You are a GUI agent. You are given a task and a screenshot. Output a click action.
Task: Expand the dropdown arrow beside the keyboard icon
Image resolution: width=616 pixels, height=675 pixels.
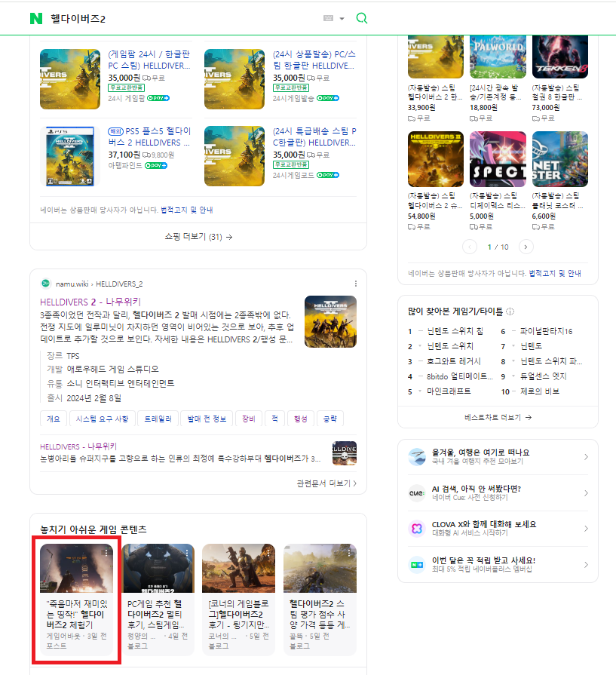coord(342,19)
